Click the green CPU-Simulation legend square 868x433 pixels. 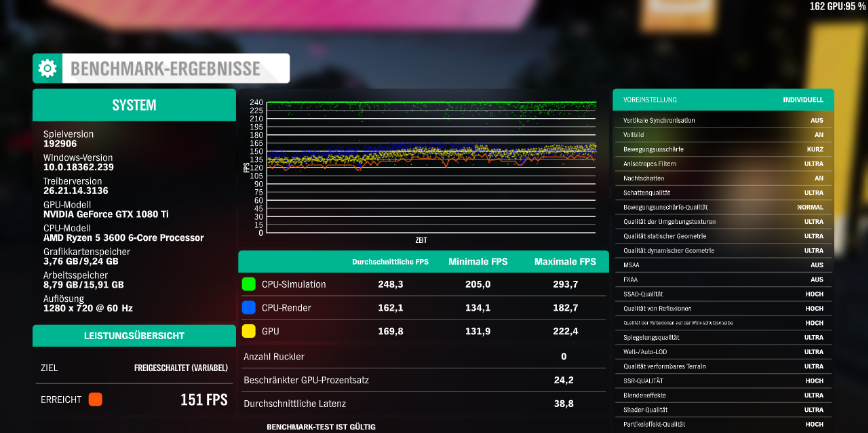point(249,284)
